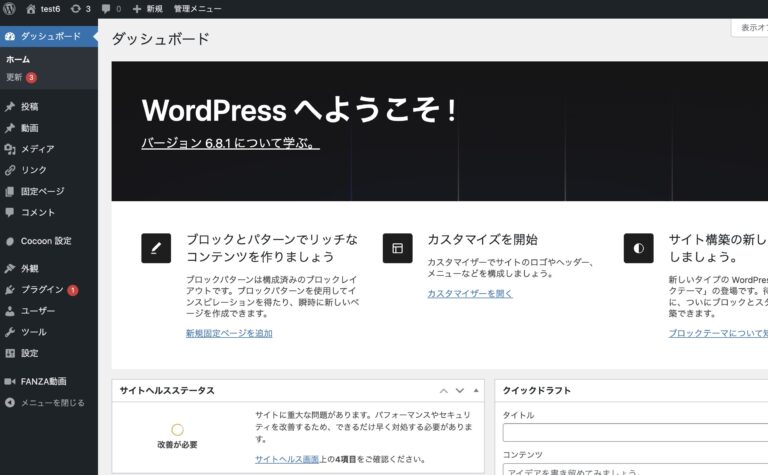Click the バージョン 6.8.1 について学ぶ link
Viewport: 768px width, 475px height.
[x=230, y=143]
